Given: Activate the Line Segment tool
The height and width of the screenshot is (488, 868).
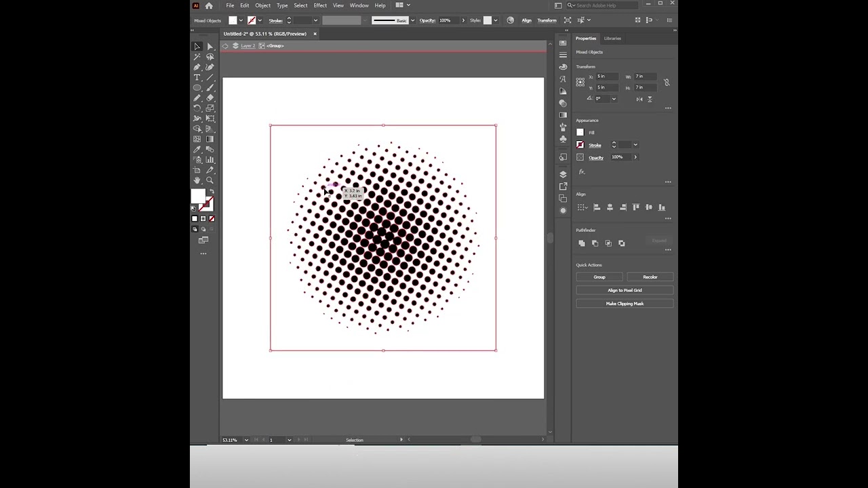Looking at the screenshot, I should pos(210,77).
